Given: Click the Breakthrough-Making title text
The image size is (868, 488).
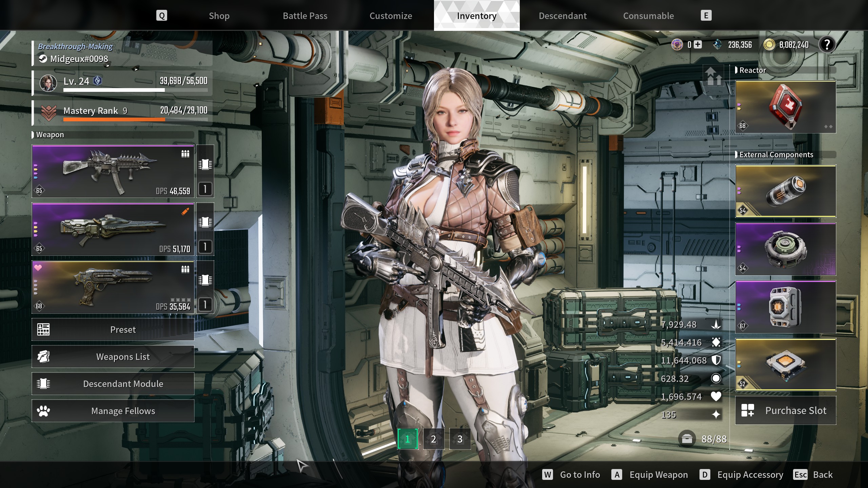Looking at the screenshot, I should click(x=75, y=46).
